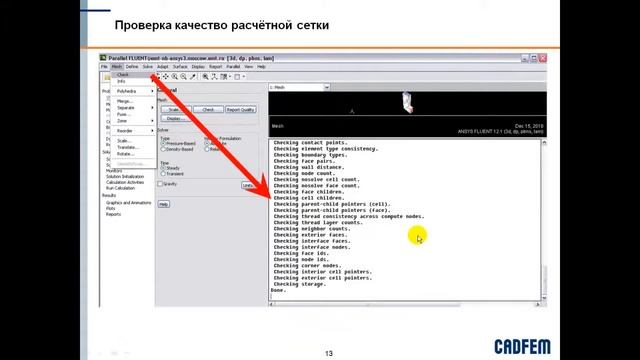Screen dimensions: 640x360
Task: Open the Display menu
Action: pyautogui.click(x=198, y=67)
